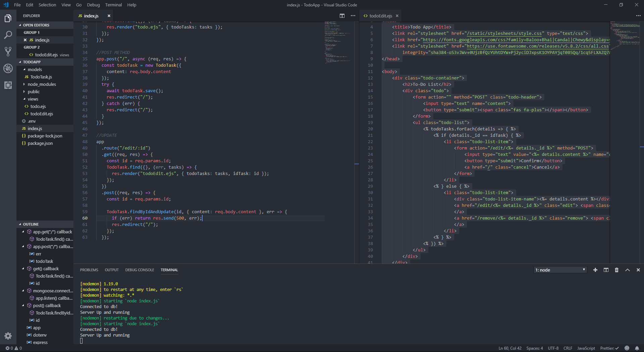Screen dimensions: 644x352
Task: Add a new terminal with the plus icon
Action: [595, 270]
